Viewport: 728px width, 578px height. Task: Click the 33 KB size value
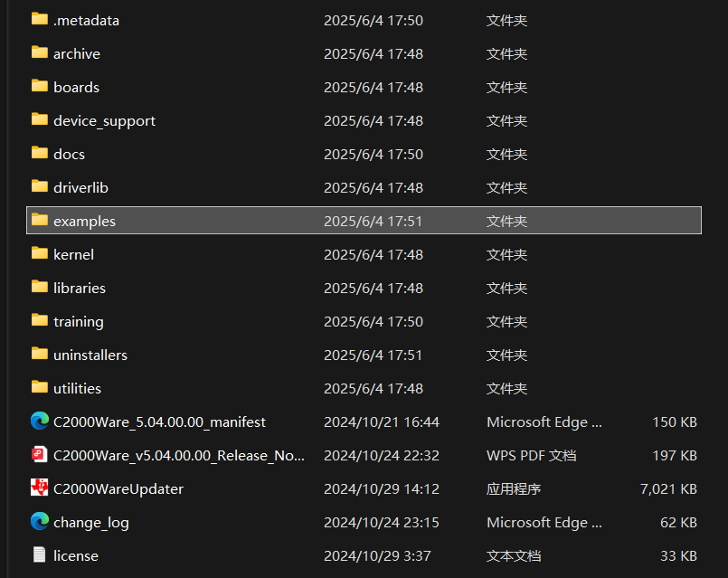[679, 555]
